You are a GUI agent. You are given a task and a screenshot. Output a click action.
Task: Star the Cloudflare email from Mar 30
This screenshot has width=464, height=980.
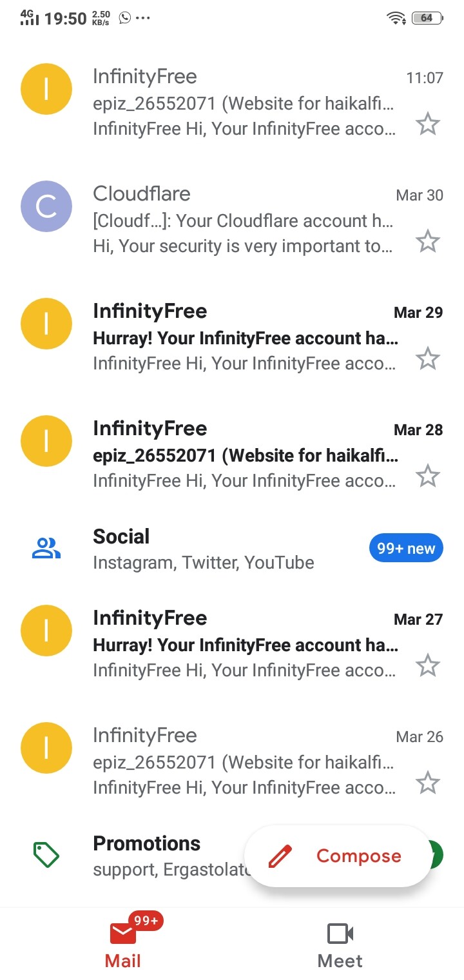(427, 241)
